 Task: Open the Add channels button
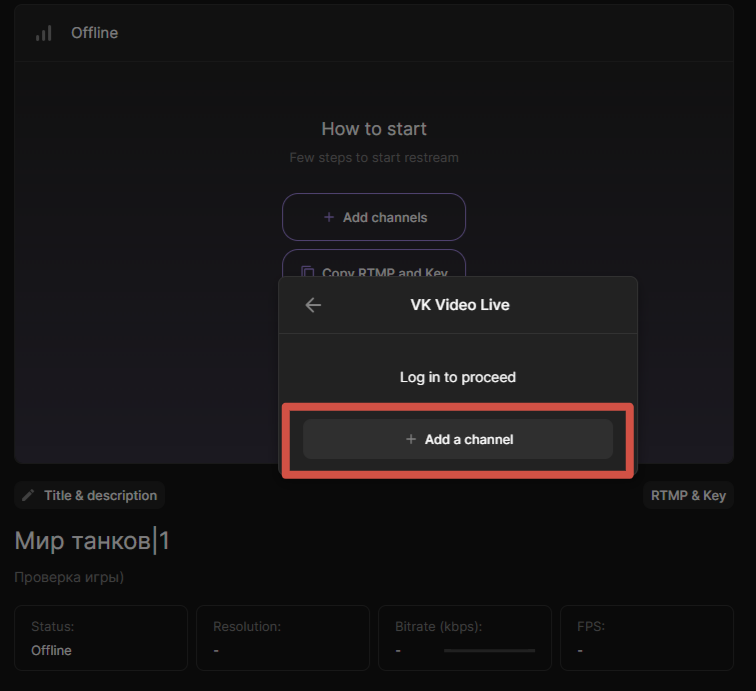point(374,217)
